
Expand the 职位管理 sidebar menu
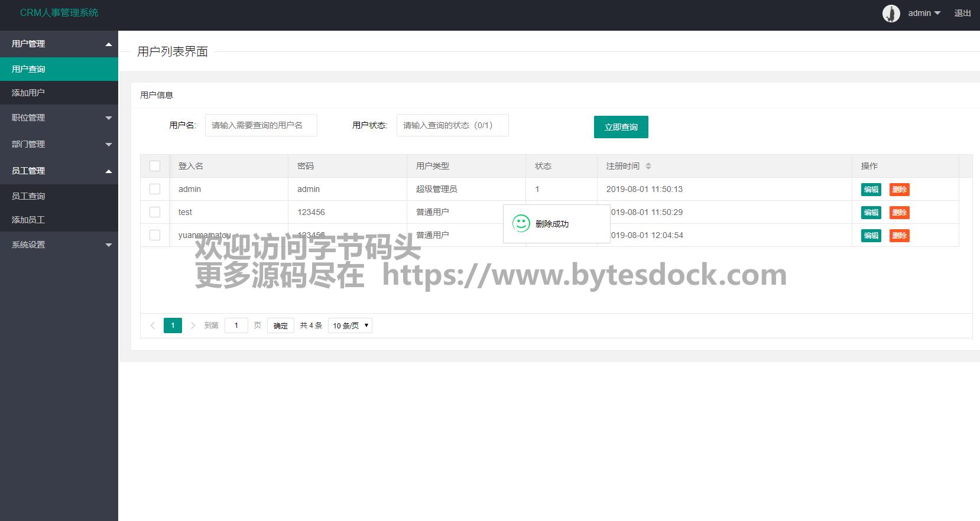click(x=59, y=118)
